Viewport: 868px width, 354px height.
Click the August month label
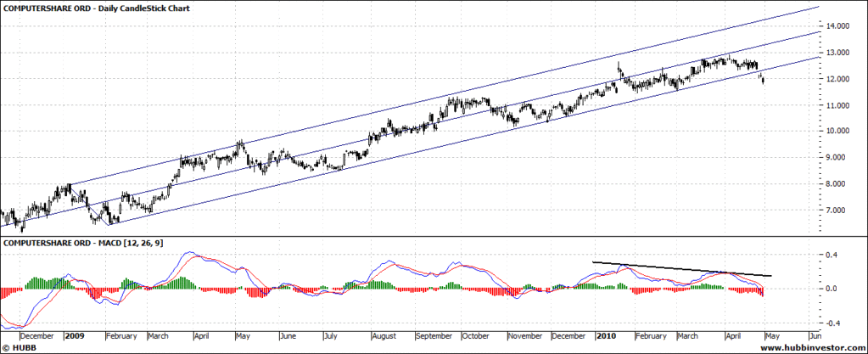click(x=384, y=335)
